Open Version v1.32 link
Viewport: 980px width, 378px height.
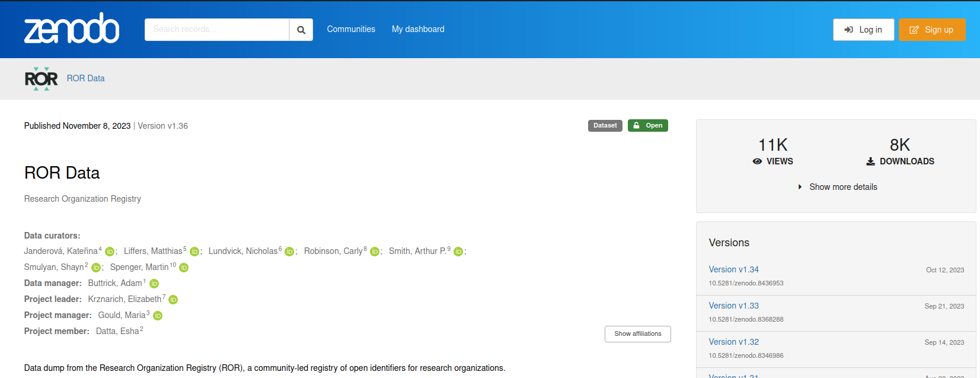click(733, 342)
